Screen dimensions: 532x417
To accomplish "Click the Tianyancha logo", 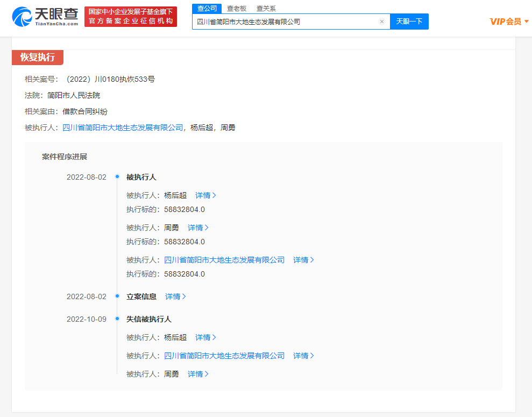I will click(x=45, y=17).
